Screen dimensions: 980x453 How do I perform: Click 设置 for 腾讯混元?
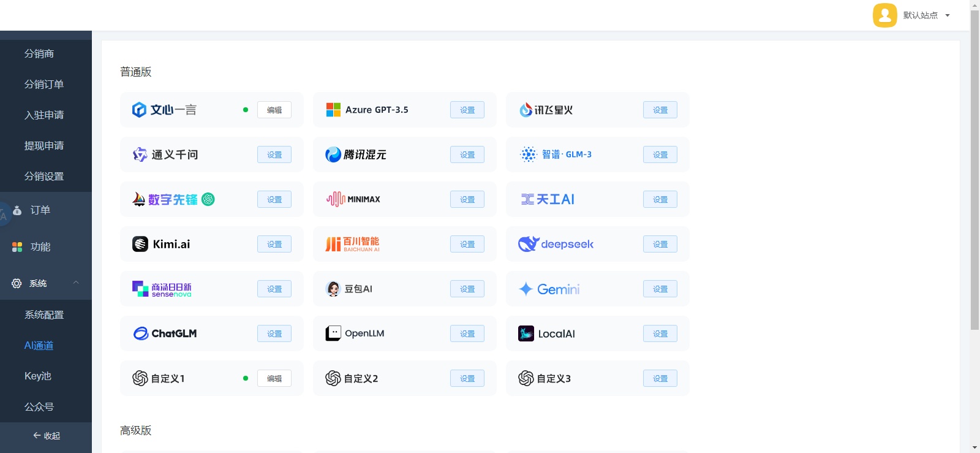tap(467, 154)
